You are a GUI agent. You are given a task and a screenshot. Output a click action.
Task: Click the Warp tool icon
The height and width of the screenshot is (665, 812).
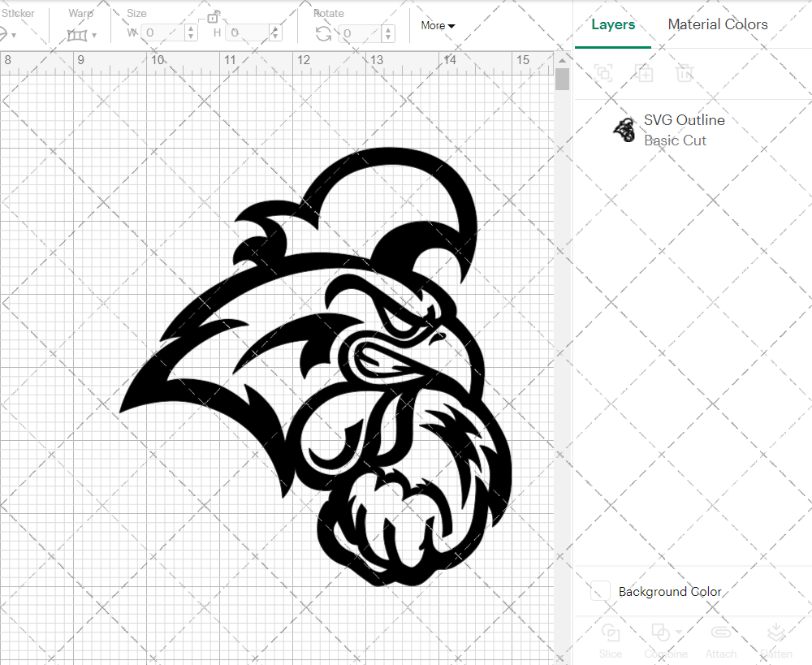tap(78, 36)
